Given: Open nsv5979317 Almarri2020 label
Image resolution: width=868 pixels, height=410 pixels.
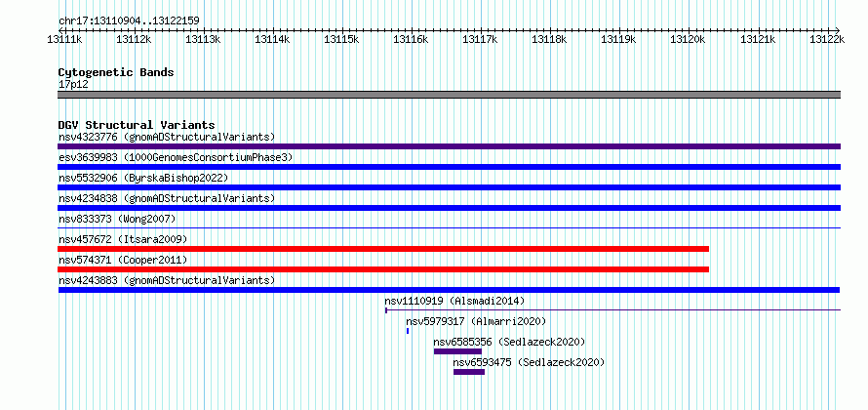Looking at the screenshot, I should (x=476, y=321).
